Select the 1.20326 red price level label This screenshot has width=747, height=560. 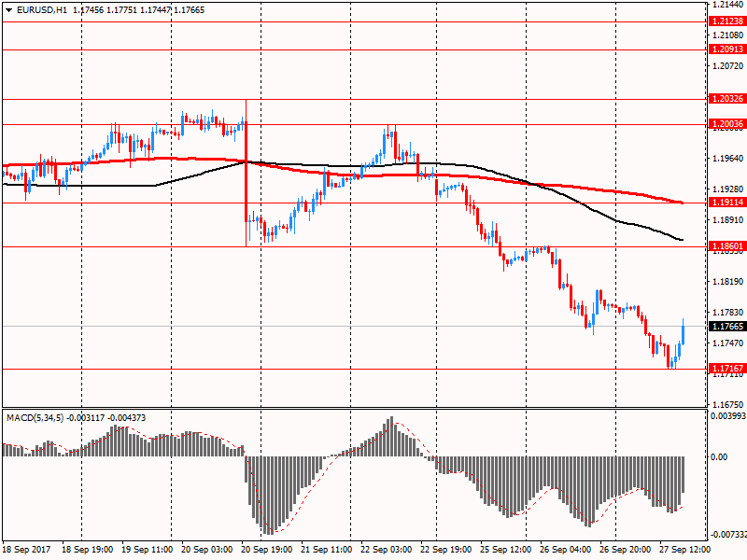tap(727, 99)
